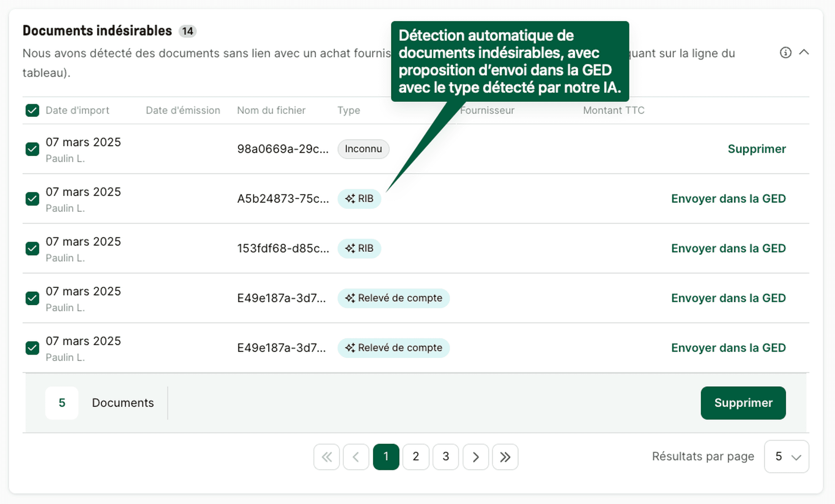Screen dimensions: 835x504
Task: Select page 3 in the pagination
Action: click(445, 457)
